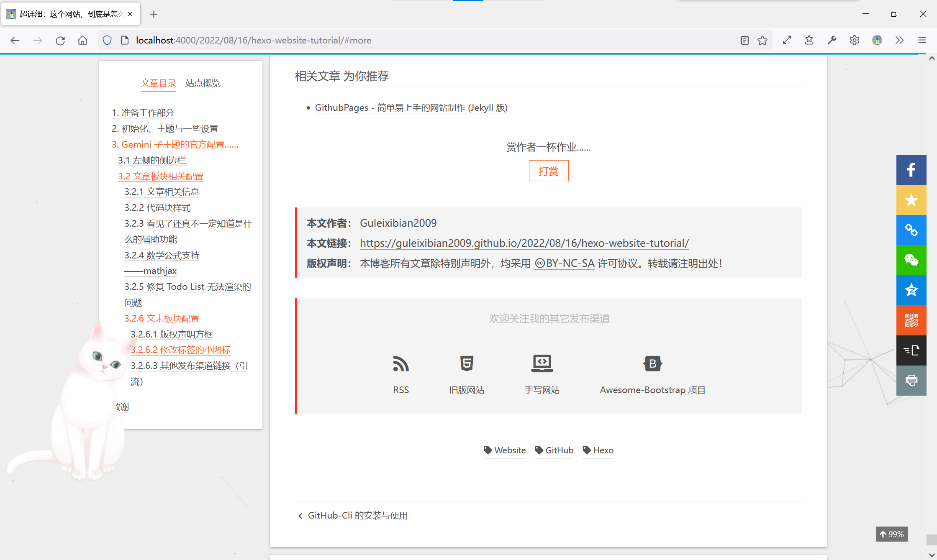The height and width of the screenshot is (560, 937).
Task: Open the browser hamburger menu
Action: coord(922,40)
